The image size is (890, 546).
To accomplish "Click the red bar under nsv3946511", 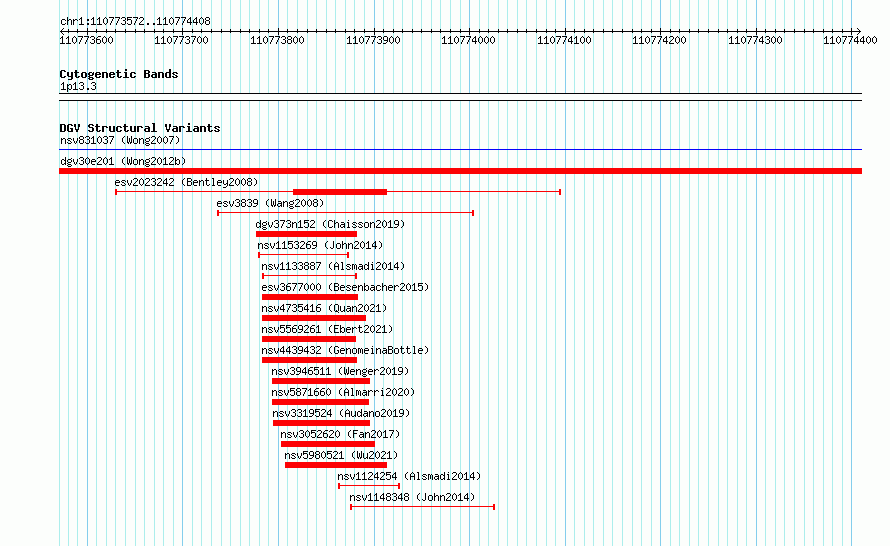I will coord(321,381).
